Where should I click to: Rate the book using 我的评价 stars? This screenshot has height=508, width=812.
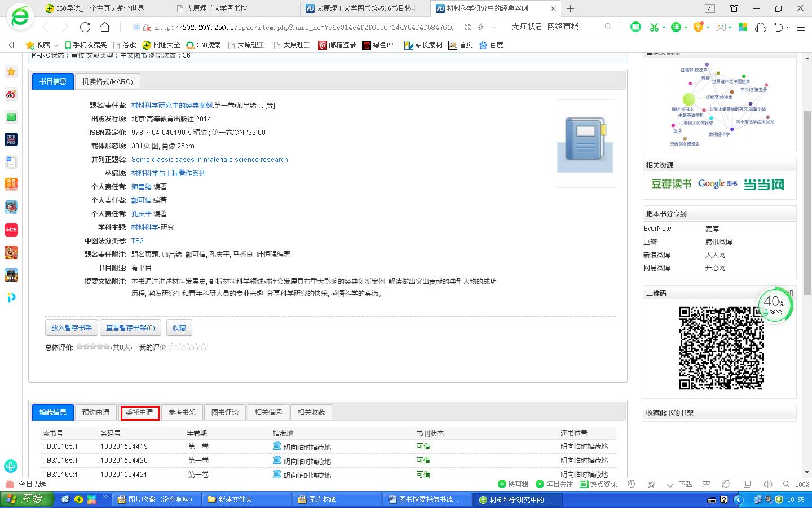[x=188, y=347]
